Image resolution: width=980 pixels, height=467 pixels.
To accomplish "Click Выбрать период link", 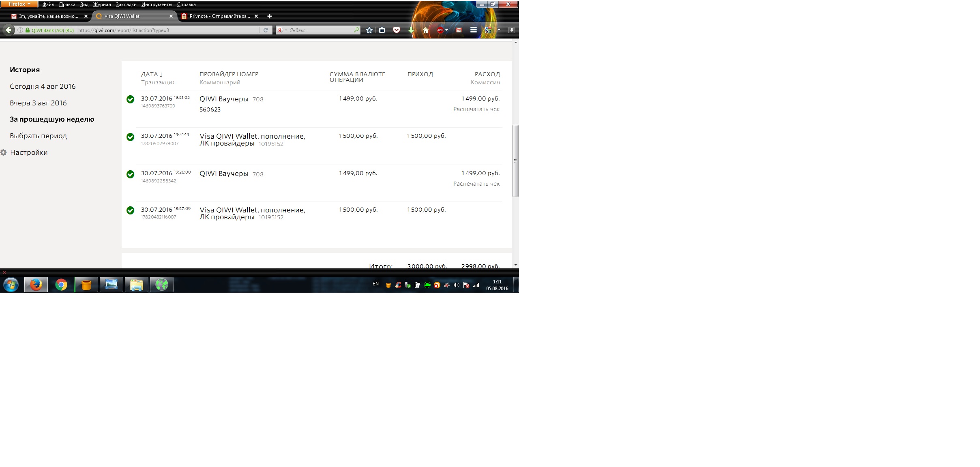I will pyautogui.click(x=38, y=136).
